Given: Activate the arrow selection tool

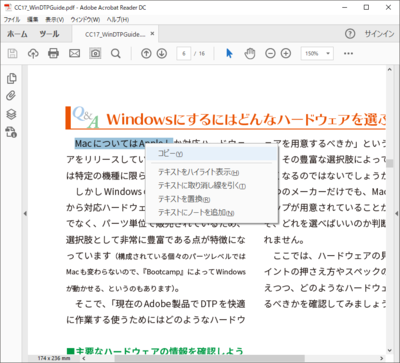Looking at the screenshot, I should click(229, 53).
